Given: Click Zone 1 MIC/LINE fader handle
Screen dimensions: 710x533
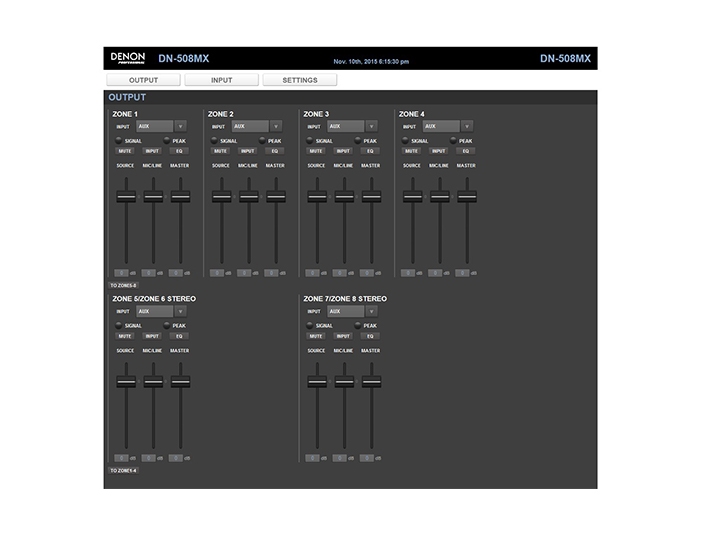Looking at the screenshot, I should click(x=153, y=197).
